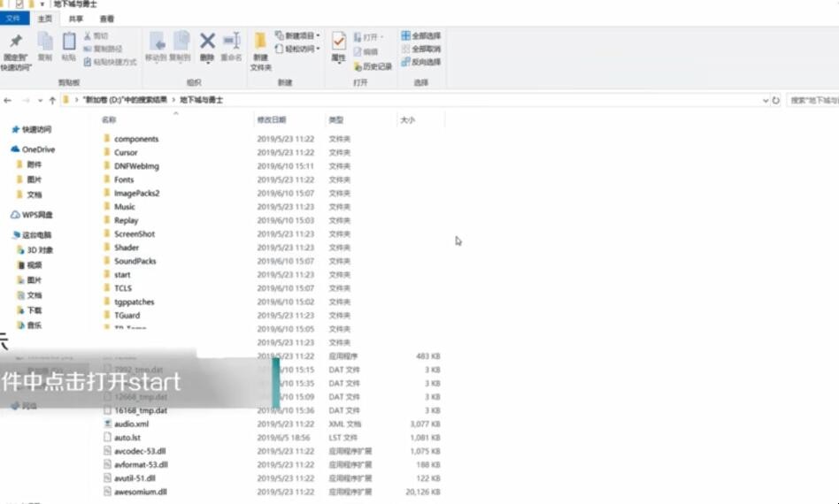Open the View (查看) ribbon tab
Image resolution: width=839 pixels, height=504 pixels.
(x=106, y=19)
